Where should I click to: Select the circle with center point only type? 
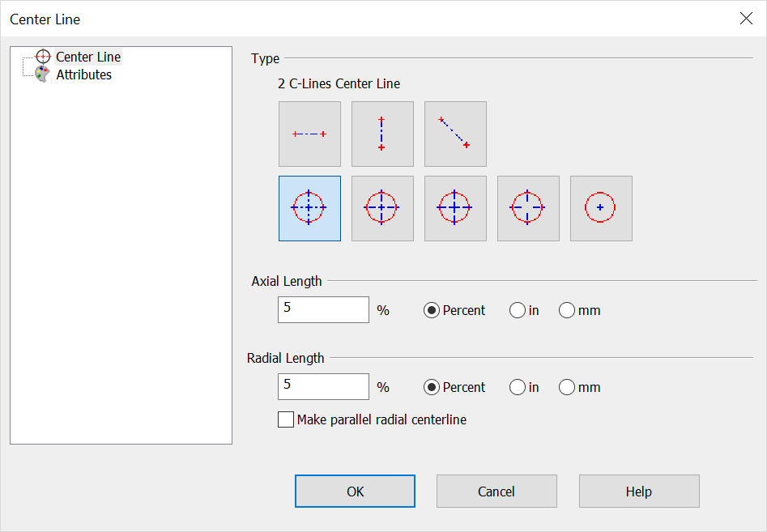tap(601, 207)
